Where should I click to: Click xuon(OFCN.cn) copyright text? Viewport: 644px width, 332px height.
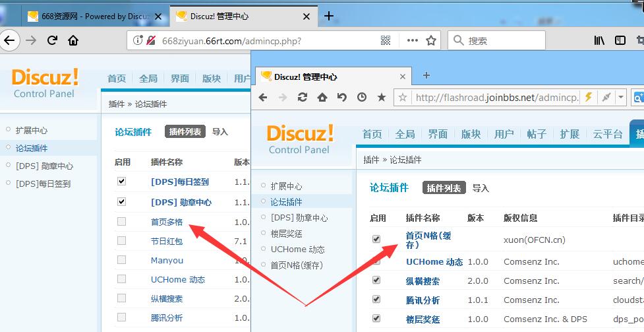click(x=535, y=240)
